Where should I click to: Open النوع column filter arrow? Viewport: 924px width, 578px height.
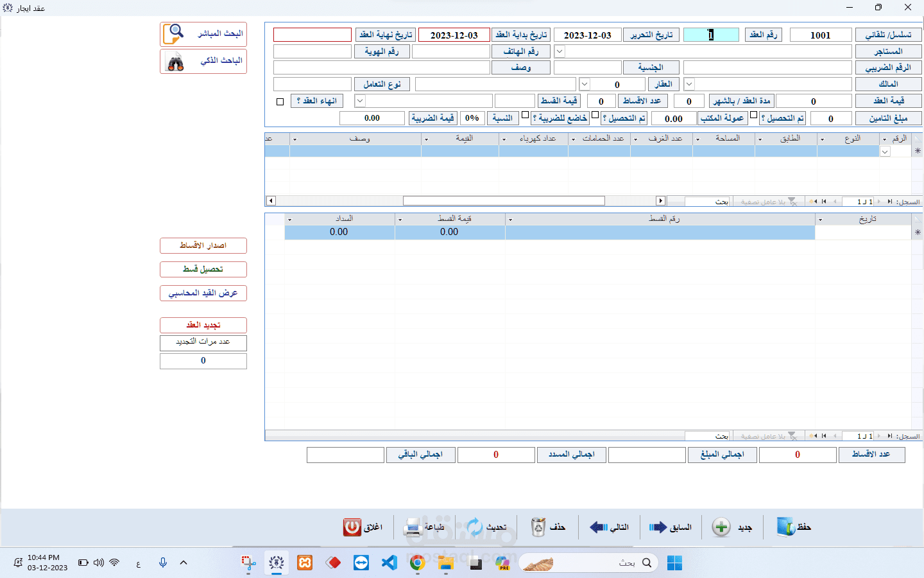click(822, 139)
